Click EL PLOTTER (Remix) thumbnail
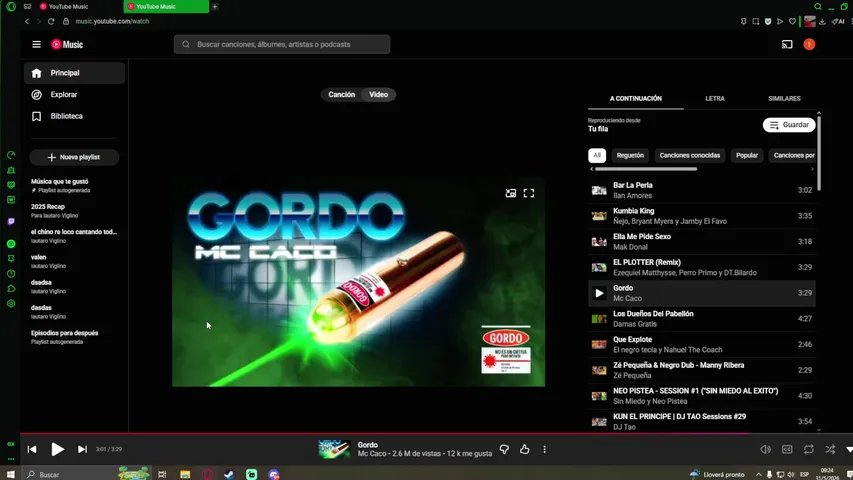Viewport: 853px width, 480px height. 599,267
